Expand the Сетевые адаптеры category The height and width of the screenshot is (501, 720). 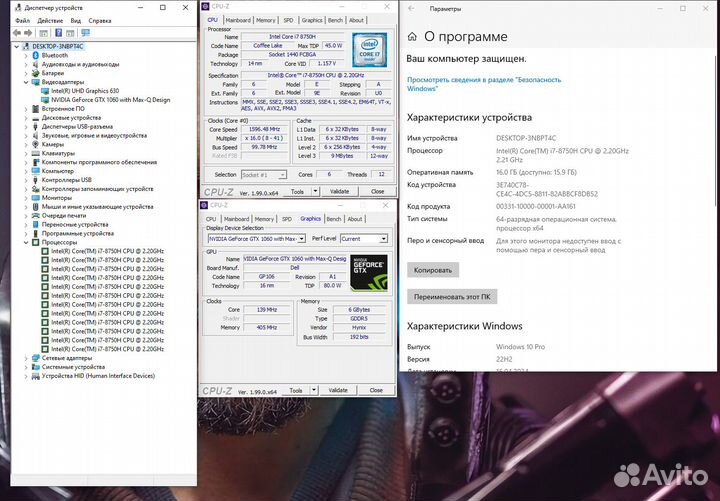27,358
